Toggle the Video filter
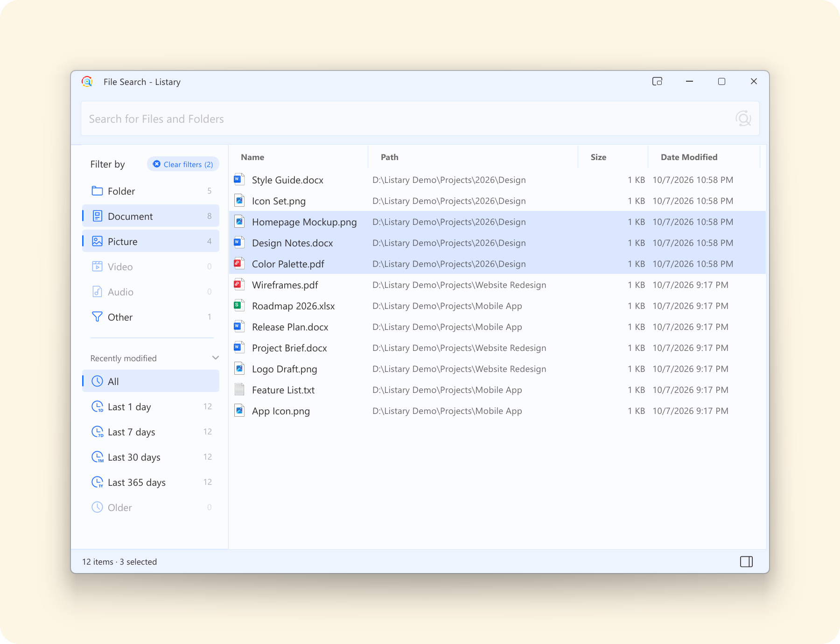This screenshot has height=644, width=840. 151,266
